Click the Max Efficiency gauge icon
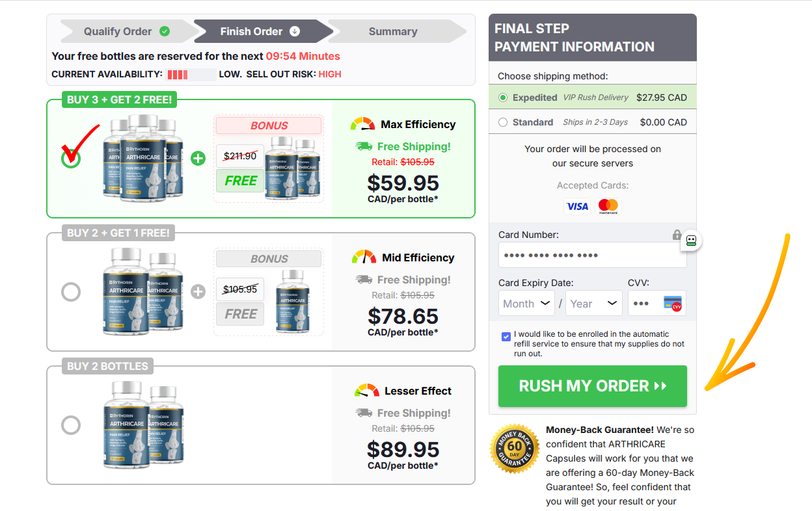812x511 pixels. coord(362,124)
